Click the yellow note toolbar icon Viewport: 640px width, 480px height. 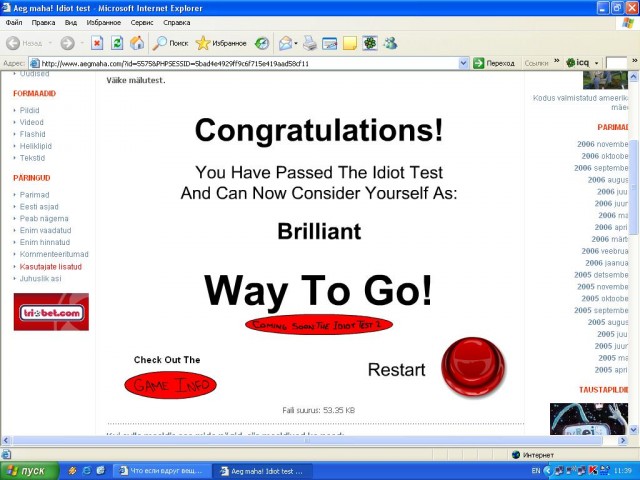tap(350, 43)
